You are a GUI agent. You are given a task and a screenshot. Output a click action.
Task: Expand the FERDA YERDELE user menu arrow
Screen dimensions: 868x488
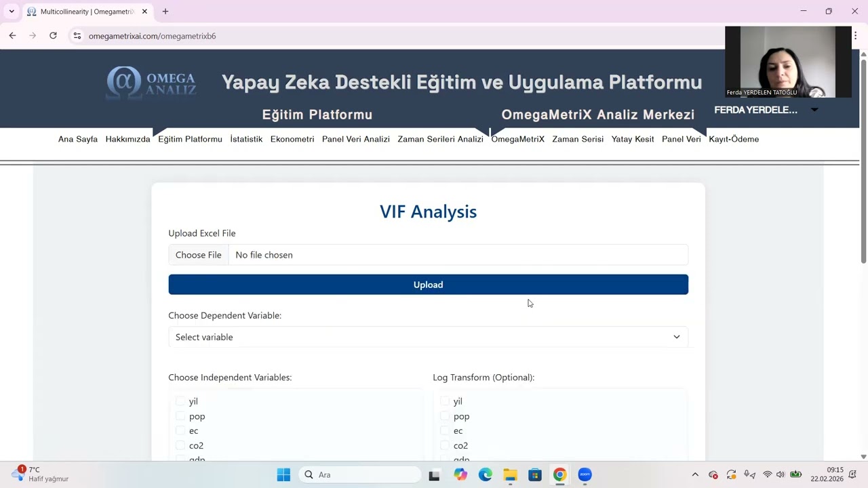pos(814,110)
